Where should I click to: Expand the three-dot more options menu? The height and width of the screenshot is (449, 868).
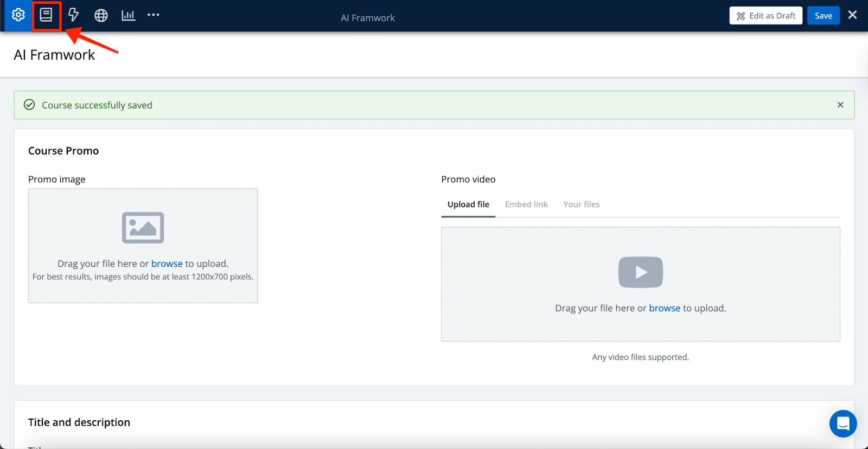(154, 15)
